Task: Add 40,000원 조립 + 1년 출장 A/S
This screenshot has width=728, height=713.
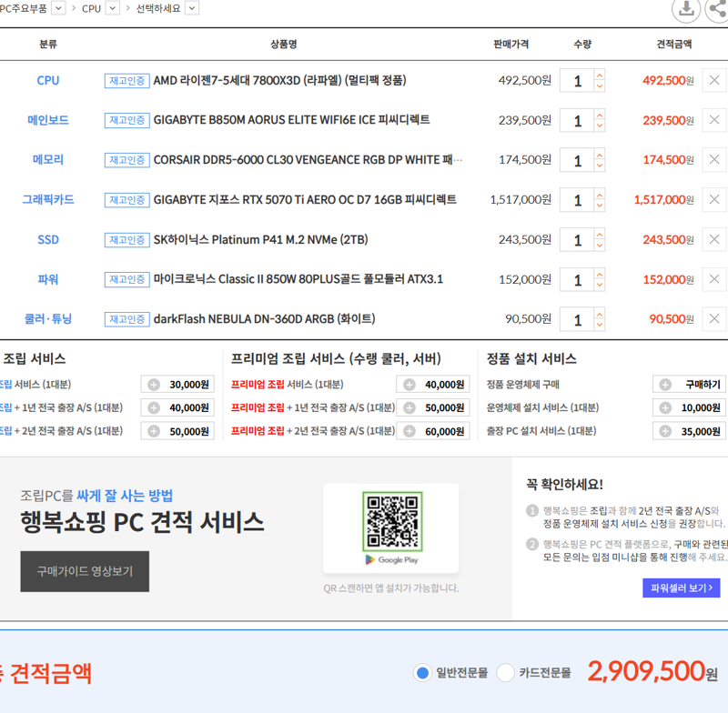Action: coord(177,407)
